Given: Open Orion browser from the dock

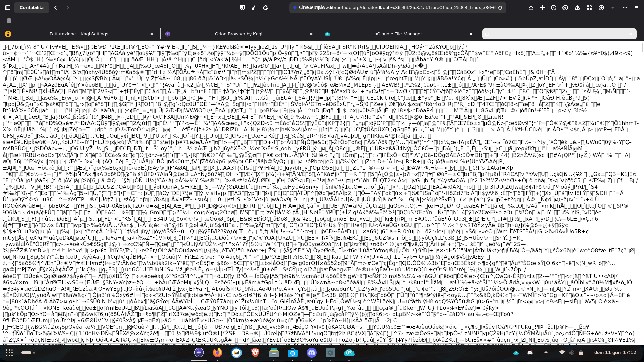Looking at the screenshot, I should tap(199, 353).
